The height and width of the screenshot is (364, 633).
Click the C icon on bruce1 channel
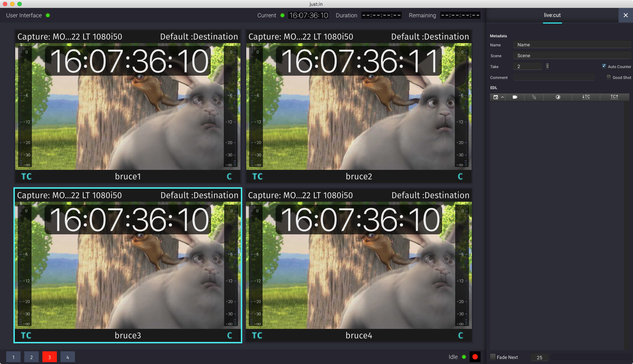[229, 176]
